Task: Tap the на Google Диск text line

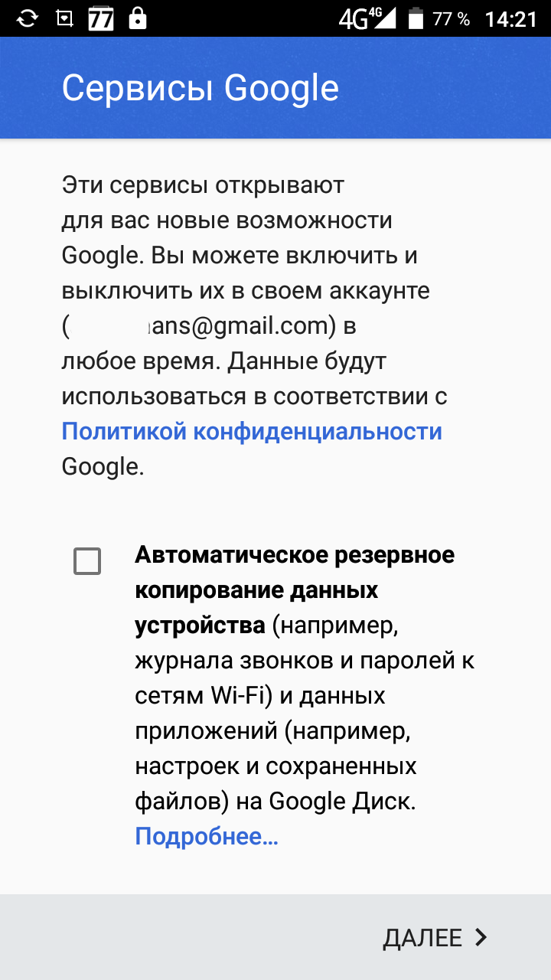Action: click(275, 801)
